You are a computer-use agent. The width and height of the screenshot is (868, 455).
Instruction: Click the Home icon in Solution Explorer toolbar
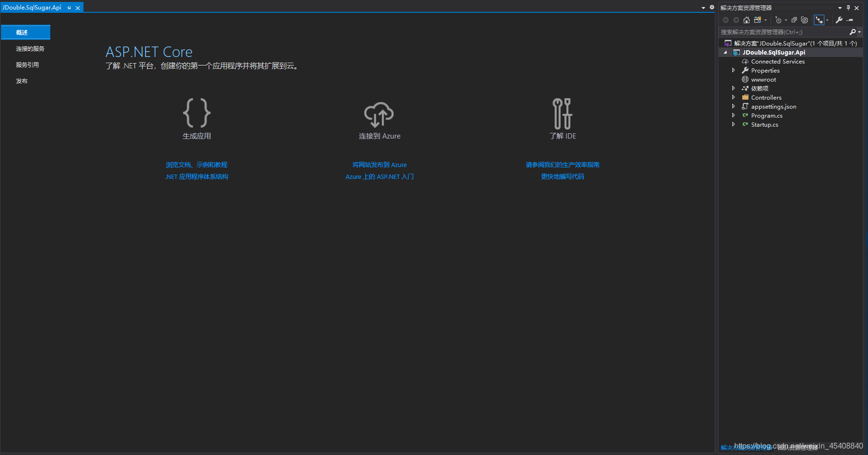coord(746,19)
